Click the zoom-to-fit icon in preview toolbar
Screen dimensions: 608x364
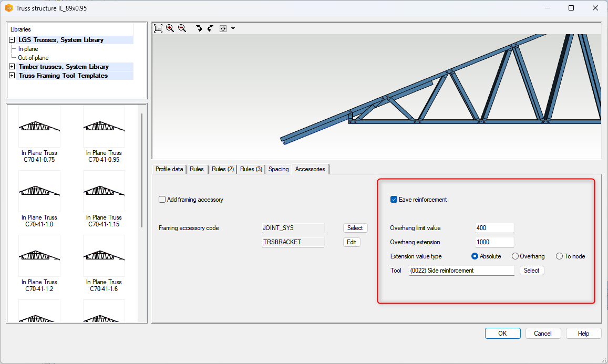(158, 28)
